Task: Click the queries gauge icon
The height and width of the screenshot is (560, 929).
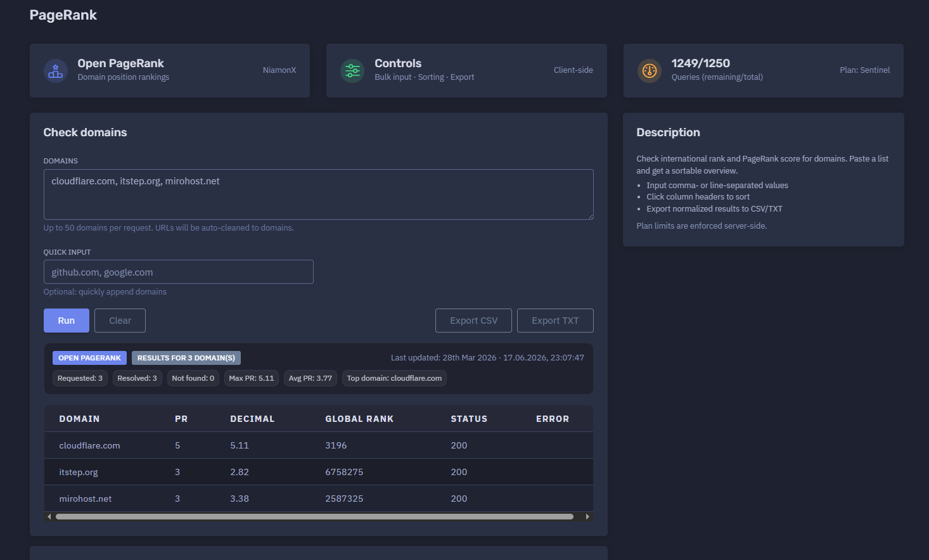Action: coord(650,70)
